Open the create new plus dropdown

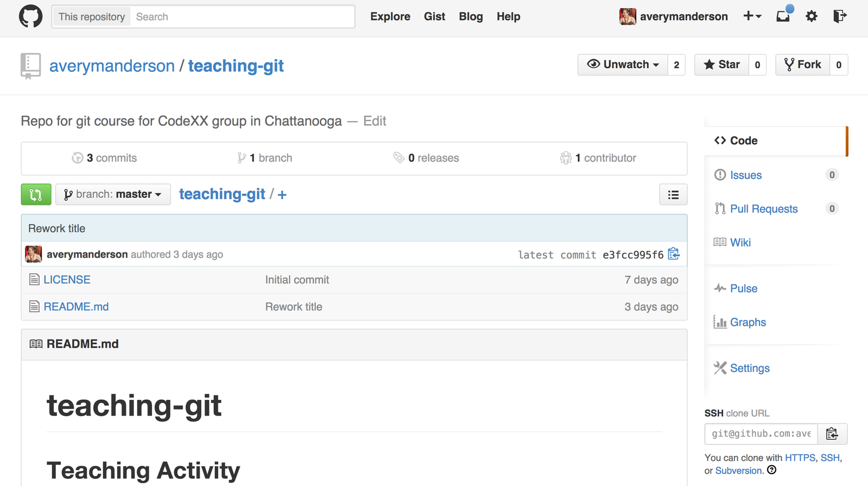[x=752, y=16]
